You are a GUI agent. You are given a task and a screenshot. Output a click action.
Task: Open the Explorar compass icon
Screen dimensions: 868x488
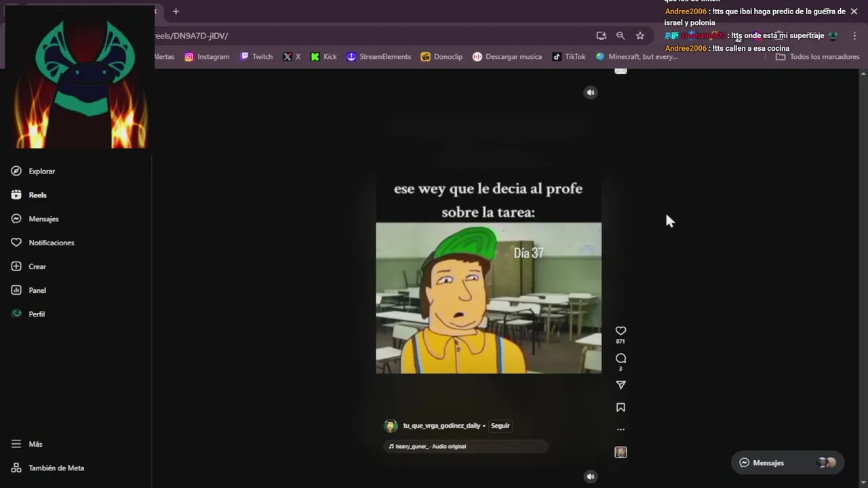coord(16,171)
